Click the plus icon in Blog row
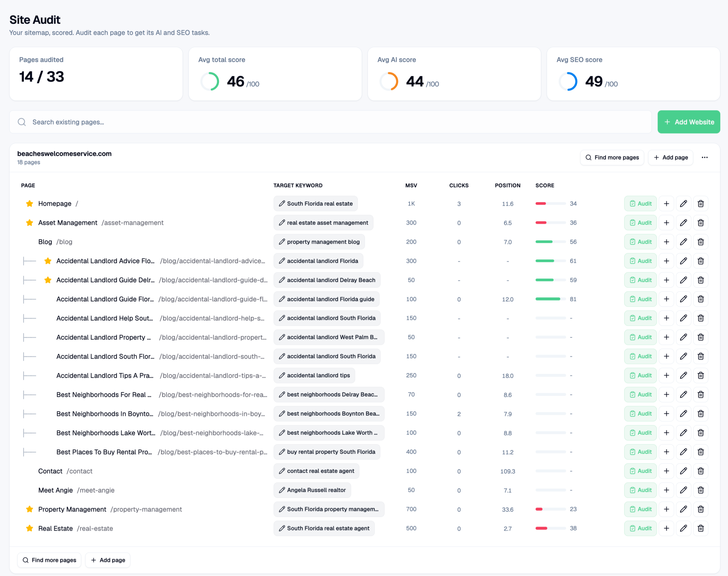 (x=666, y=242)
